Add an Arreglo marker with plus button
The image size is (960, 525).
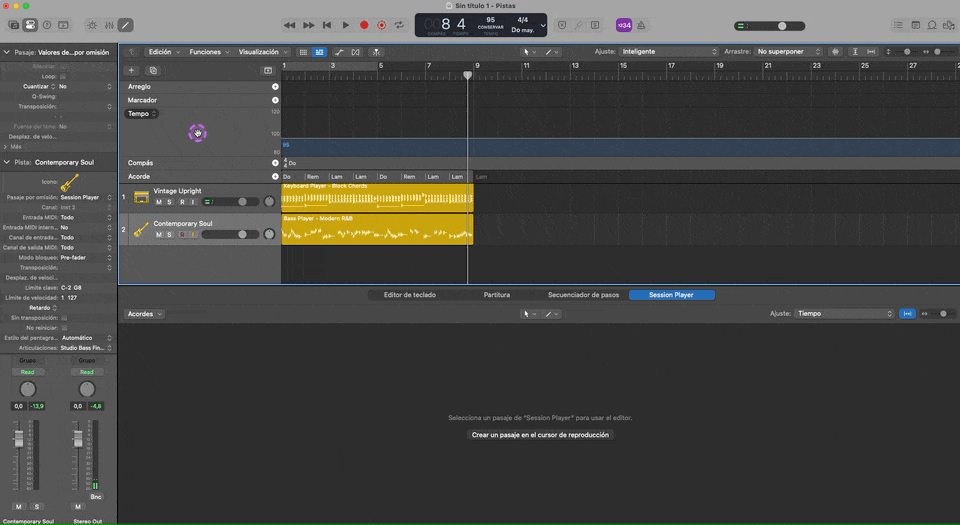click(275, 87)
